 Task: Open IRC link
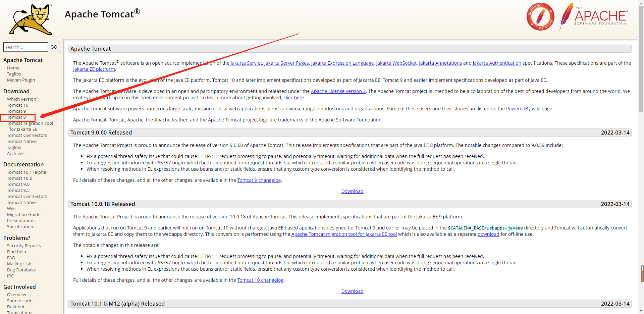pyautogui.click(x=10, y=276)
